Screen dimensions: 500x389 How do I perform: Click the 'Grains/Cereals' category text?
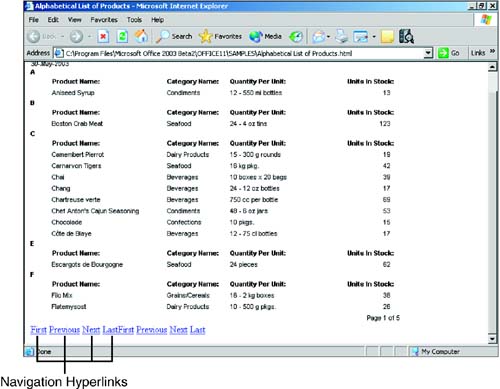tap(188, 295)
